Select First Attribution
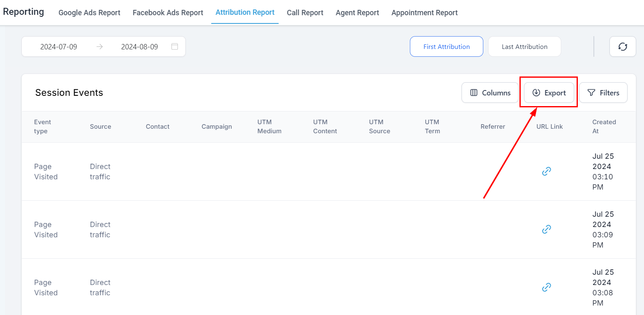The image size is (644, 315). pos(446,46)
